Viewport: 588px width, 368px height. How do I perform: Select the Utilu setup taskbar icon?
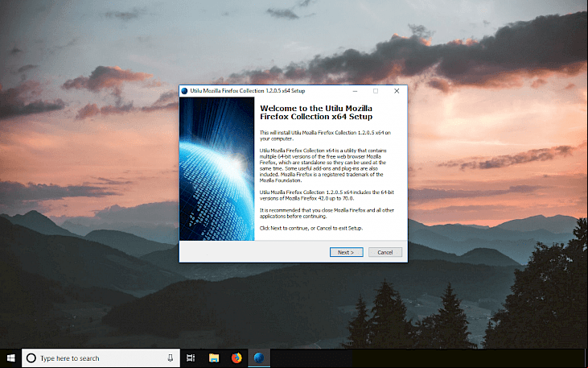(x=259, y=358)
